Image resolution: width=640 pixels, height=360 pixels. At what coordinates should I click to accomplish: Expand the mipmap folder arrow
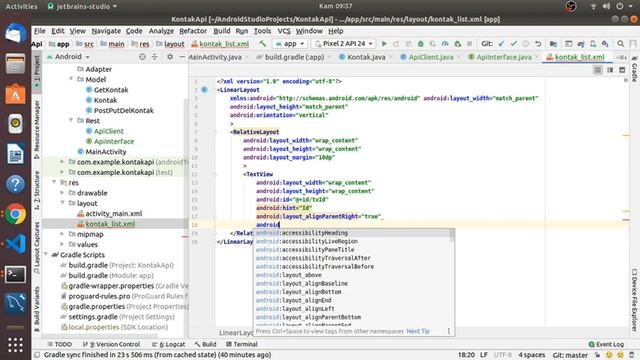(x=62, y=234)
